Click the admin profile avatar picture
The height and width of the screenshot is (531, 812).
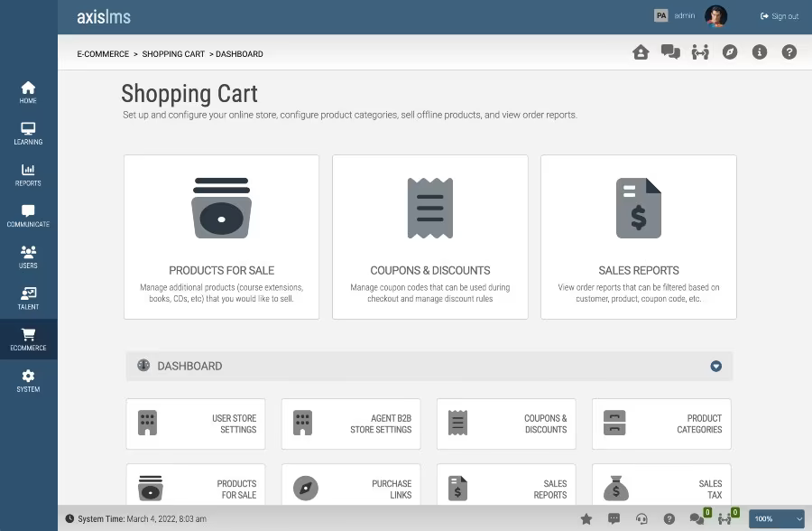tap(715, 16)
